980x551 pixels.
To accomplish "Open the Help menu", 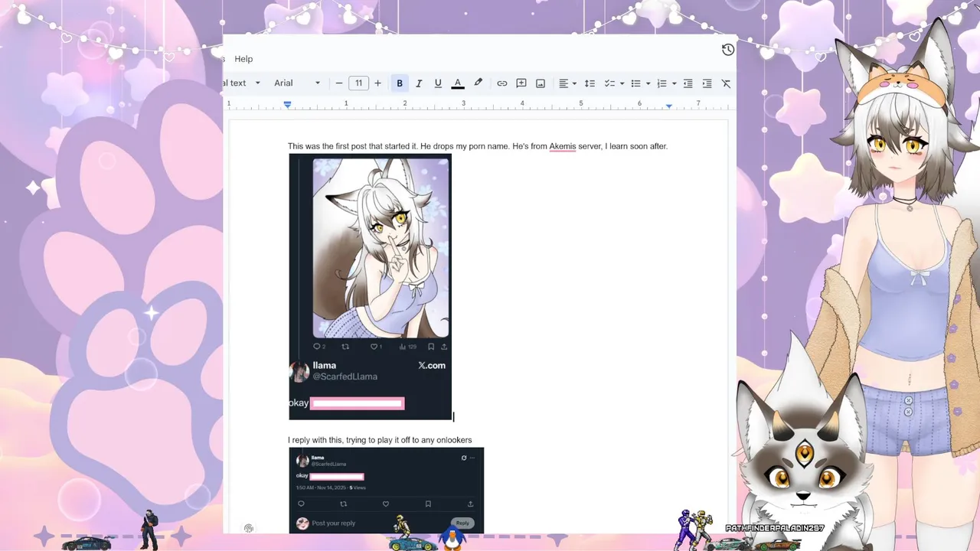I will (243, 59).
